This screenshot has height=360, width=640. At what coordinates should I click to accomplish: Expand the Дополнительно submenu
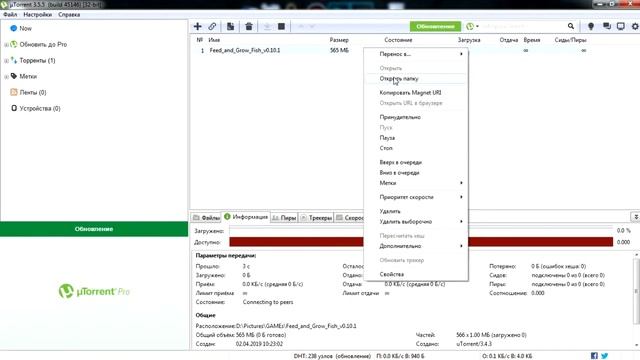416,246
